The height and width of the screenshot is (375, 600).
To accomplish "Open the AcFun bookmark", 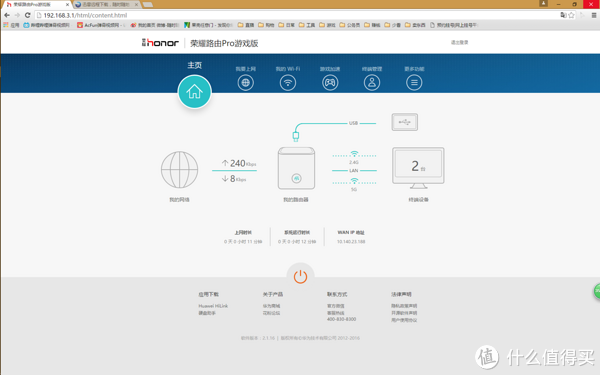I will pyautogui.click(x=101, y=25).
